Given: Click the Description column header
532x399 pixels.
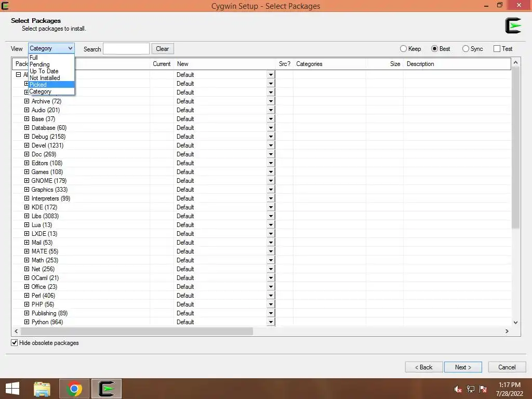Looking at the screenshot, I should [457, 64].
